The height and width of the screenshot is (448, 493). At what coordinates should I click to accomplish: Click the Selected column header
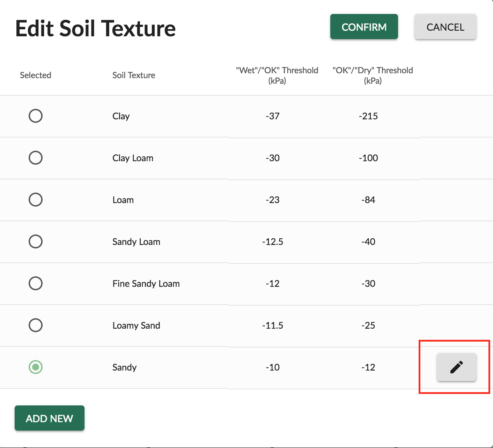(x=36, y=75)
